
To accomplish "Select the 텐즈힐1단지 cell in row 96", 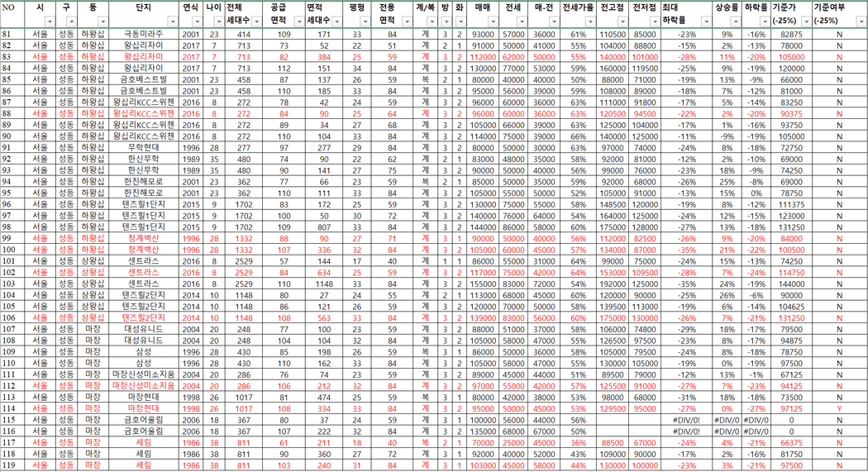I will pyautogui.click(x=143, y=205).
